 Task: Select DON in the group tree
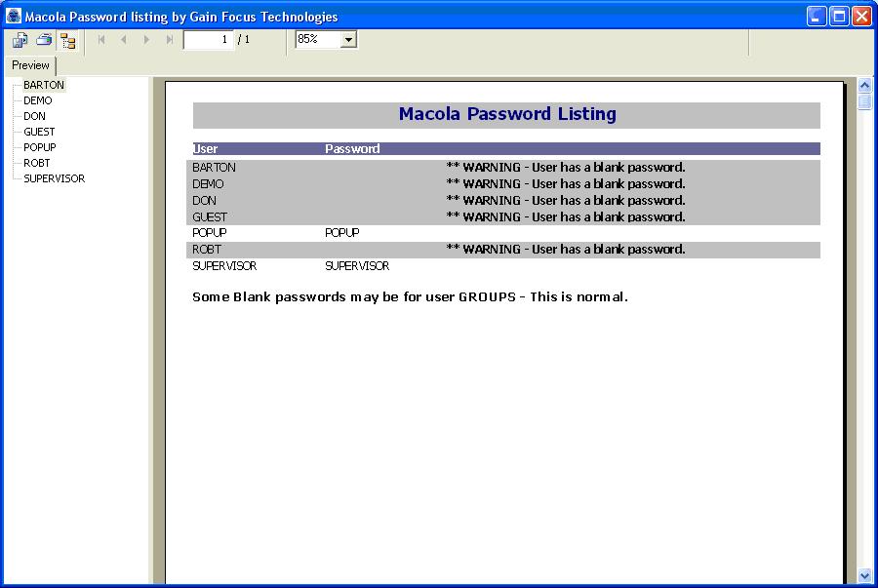34,116
